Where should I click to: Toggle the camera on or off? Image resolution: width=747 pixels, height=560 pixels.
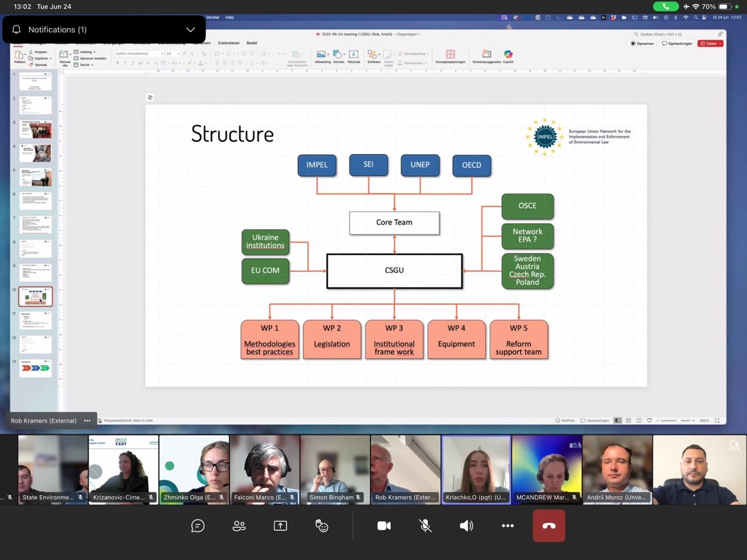point(384,526)
